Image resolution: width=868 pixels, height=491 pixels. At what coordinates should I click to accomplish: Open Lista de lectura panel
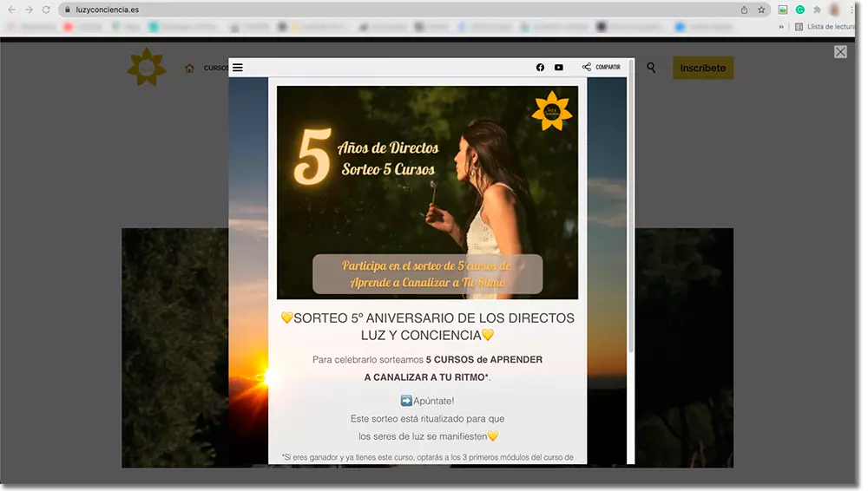pos(825,27)
